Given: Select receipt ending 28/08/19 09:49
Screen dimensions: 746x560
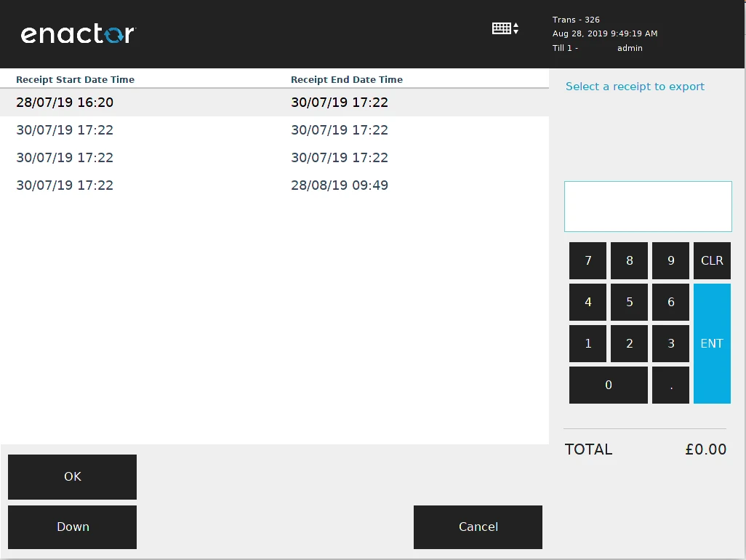Looking at the screenshot, I should pos(340,185).
